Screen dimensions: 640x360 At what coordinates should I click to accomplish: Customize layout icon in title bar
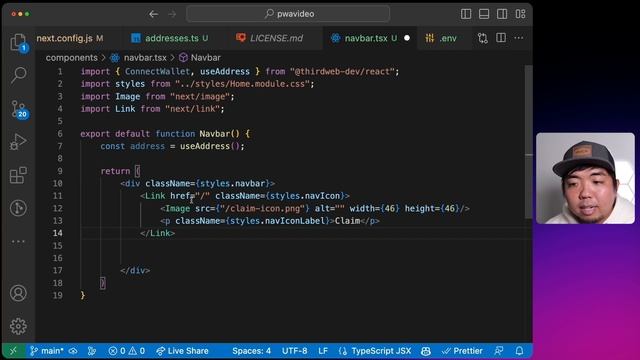pos(520,14)
